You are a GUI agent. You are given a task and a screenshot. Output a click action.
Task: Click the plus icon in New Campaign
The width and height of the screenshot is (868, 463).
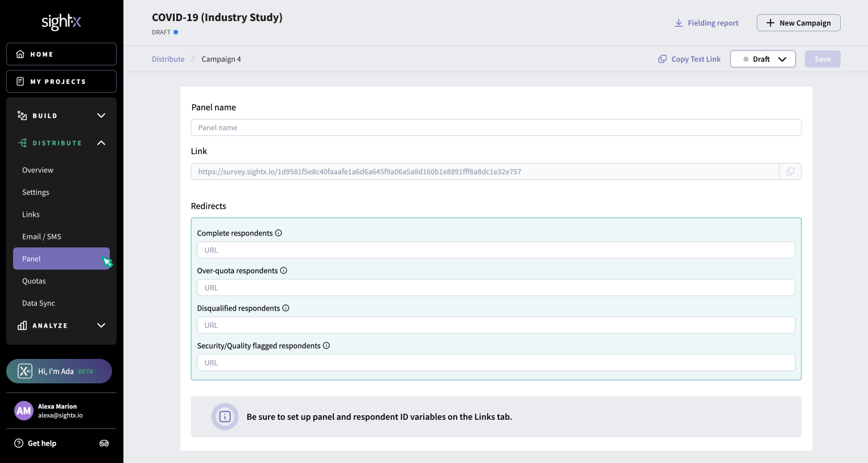pyautogui.click(x=770, y=23)
